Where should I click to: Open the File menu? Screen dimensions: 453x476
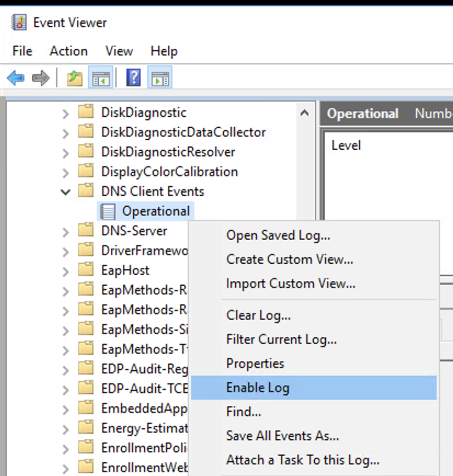point(22,51)
